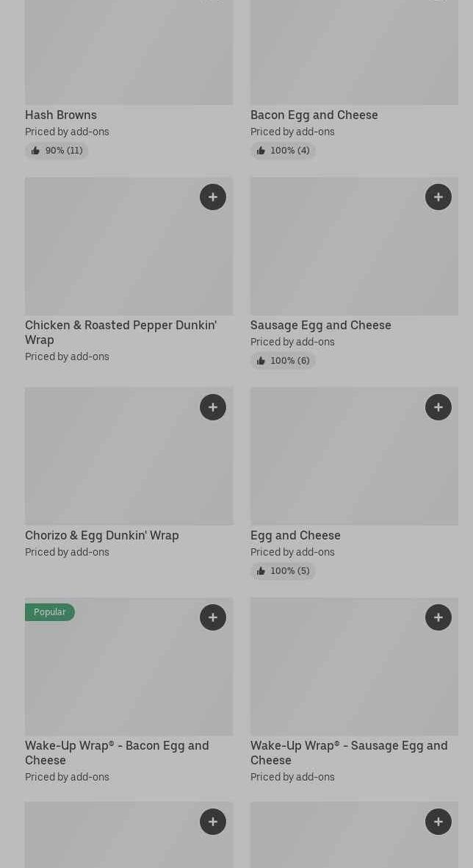
Task: Add Wake-Up Wrap Bacon Egg and Cheese
Action: [x=213, y=617]
